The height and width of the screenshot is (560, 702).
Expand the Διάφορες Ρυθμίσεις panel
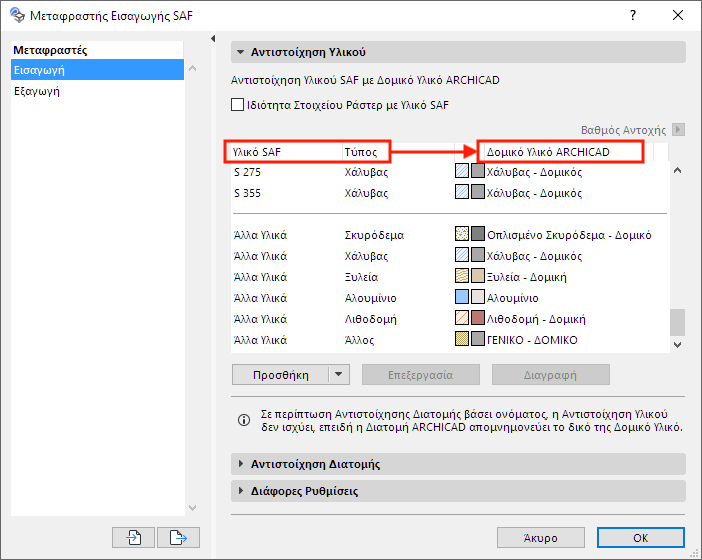coord(241,491)
